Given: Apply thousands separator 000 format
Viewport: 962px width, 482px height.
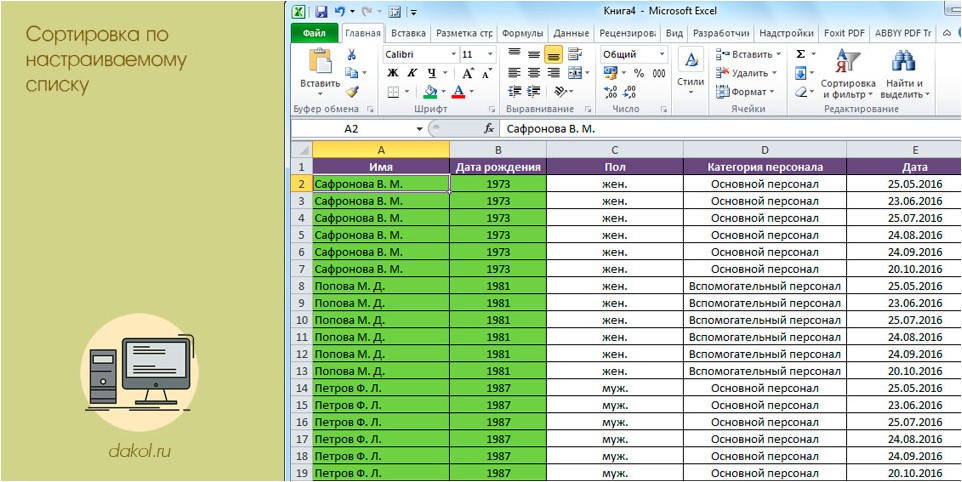Looking at the screenshot, I should click(x=659, y=74).
